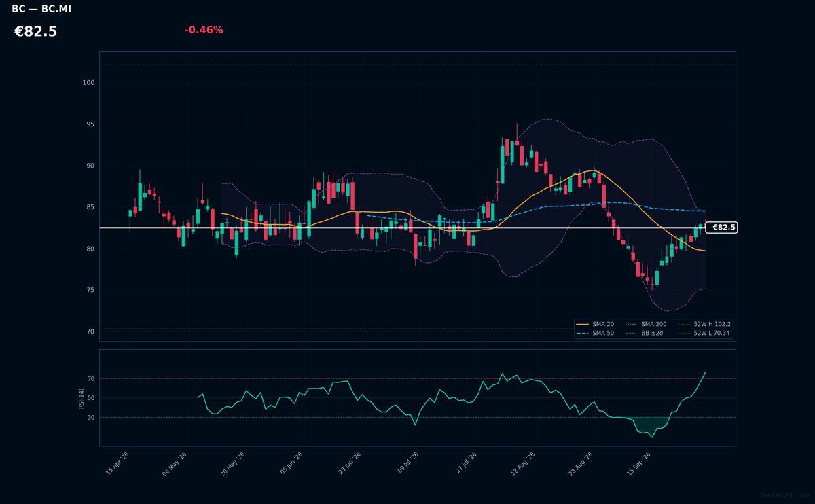The width and height of the screenshot is (815, 504).
Task: Click the 95 price axis label
Action: pos(90,124)
